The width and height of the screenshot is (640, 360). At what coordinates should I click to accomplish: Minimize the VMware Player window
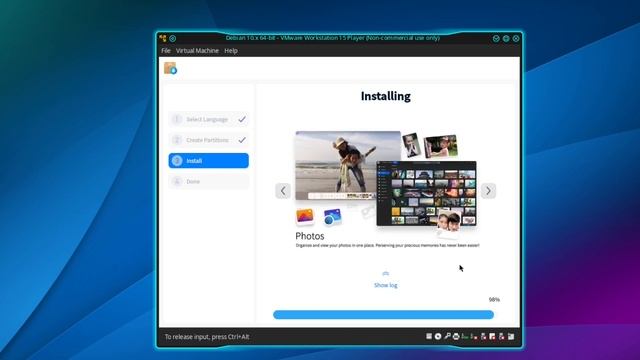tap(496, 38)
